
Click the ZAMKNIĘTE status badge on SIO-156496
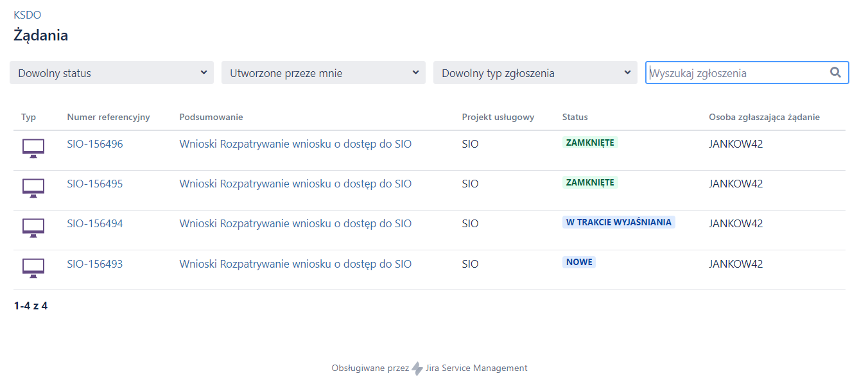point(589,143)
